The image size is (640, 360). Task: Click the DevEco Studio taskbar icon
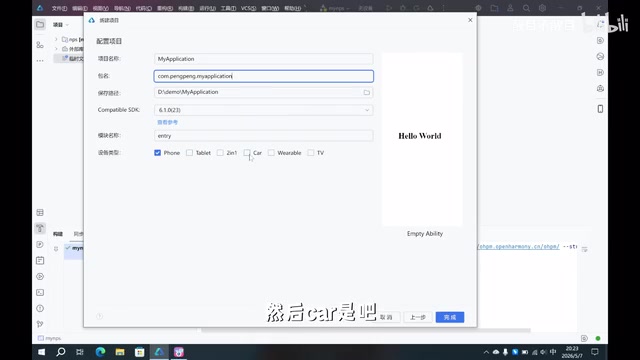(159, 352)
